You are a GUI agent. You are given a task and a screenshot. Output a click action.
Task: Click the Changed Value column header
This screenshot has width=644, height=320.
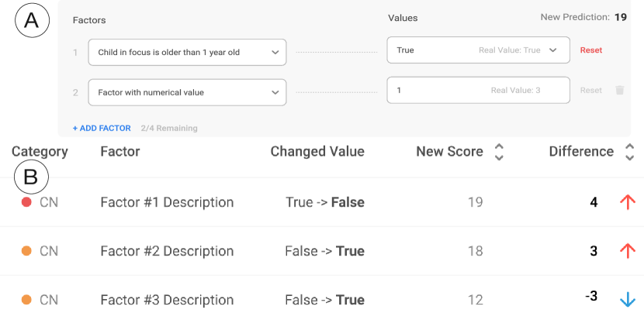click(317, 152)
